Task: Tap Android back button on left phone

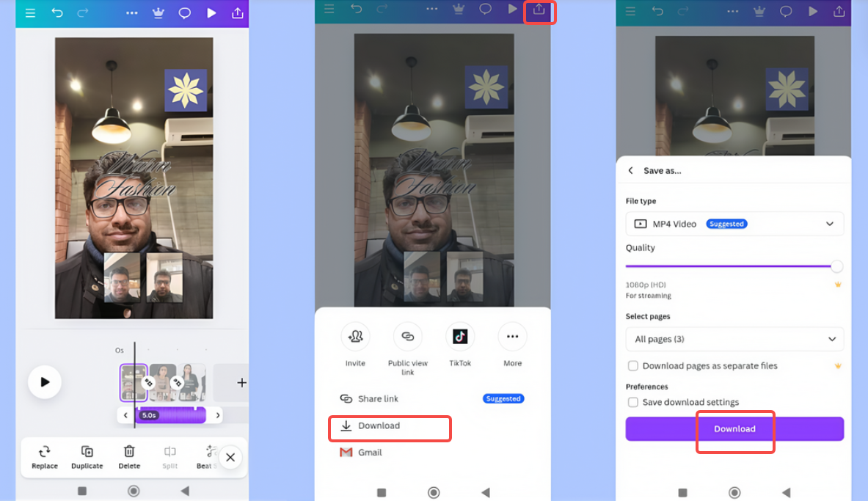Action: tap(185, 491)
